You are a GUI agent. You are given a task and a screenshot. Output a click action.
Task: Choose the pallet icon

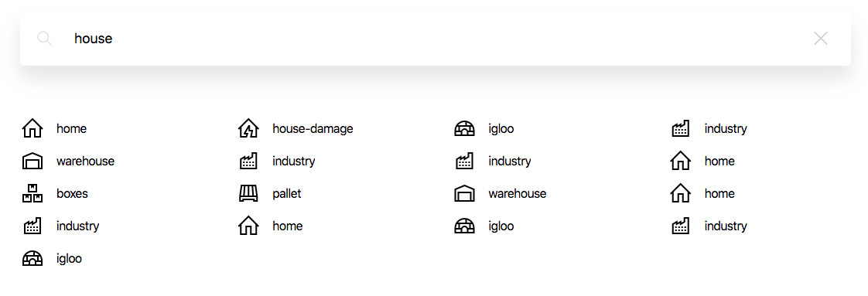coord(248,194)
